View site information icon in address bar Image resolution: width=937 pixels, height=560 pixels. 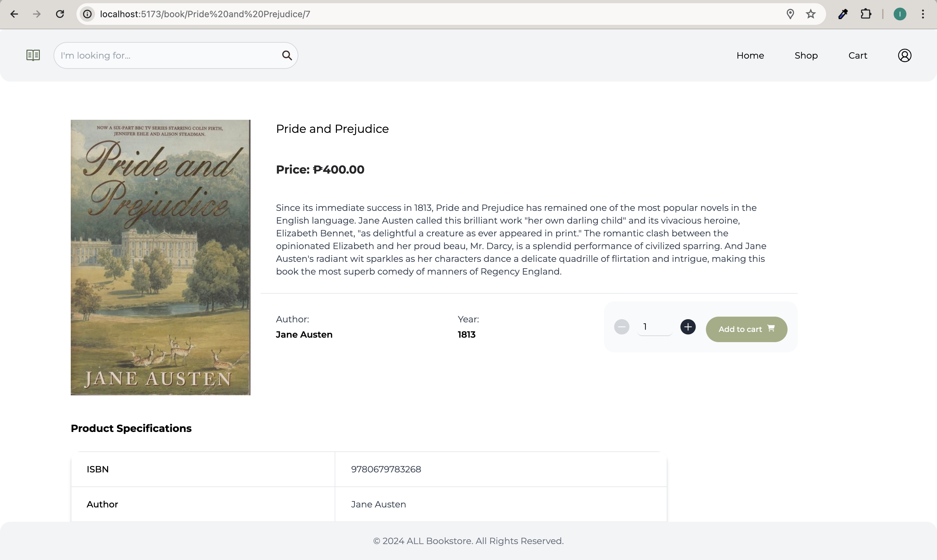click(x=88, y=14)
